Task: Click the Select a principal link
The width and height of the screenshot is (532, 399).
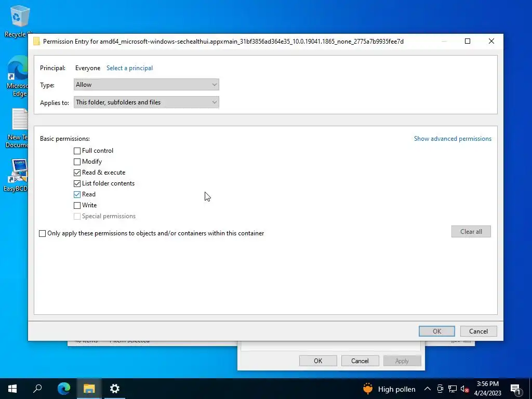Action: 129,68
